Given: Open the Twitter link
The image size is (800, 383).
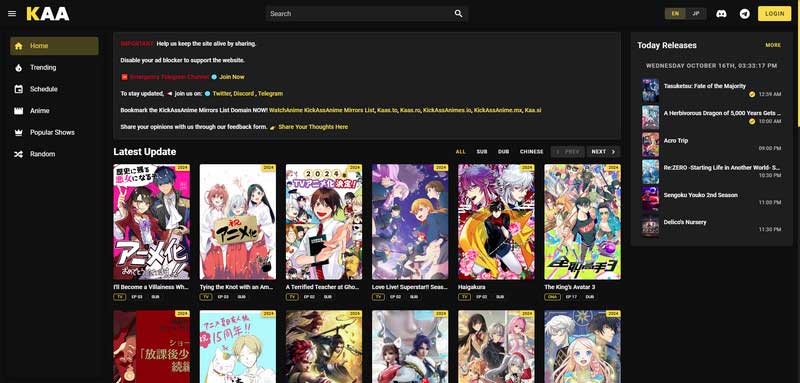Looking at the screenshot, I should 221,94.
